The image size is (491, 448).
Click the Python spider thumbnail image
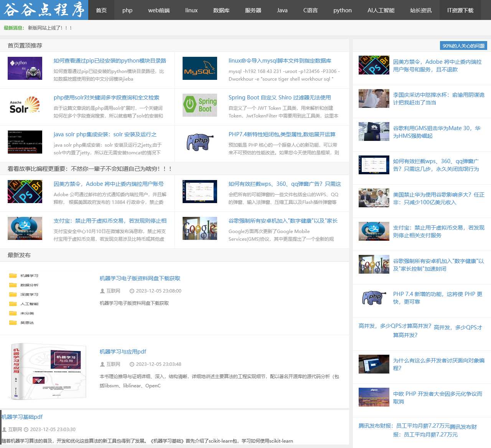tap(25, 68)
